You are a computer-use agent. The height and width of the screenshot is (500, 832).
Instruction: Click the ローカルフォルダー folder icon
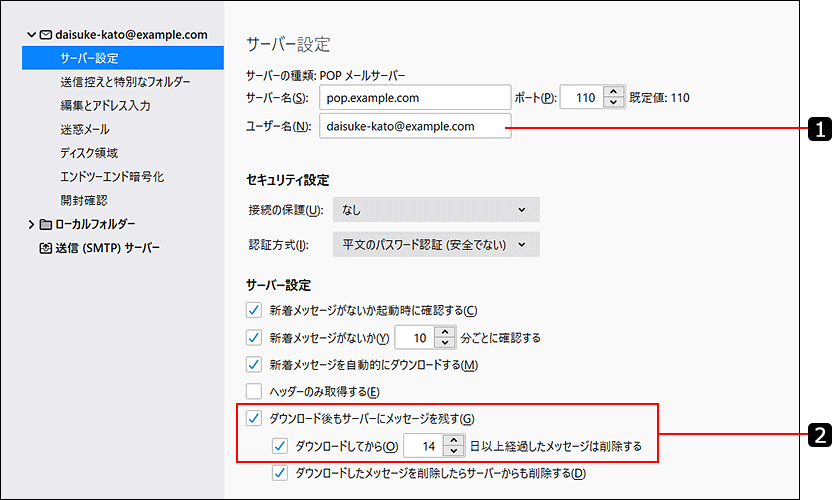click(46, 224)
